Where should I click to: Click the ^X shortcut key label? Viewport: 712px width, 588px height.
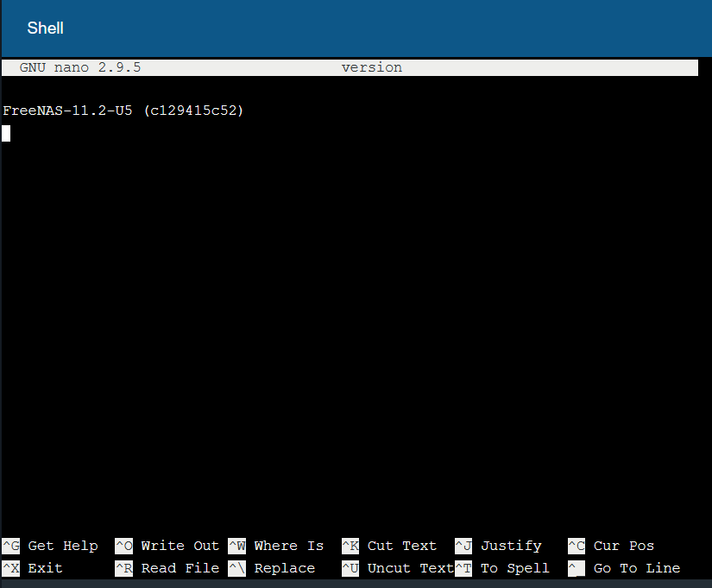(x=11, y=568)
